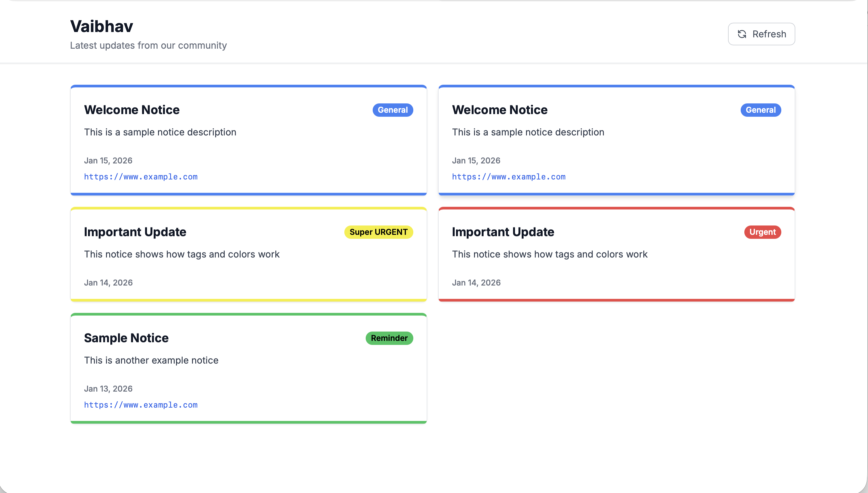
Task: Select the Sample Notice card title
Action: [126, 338]
